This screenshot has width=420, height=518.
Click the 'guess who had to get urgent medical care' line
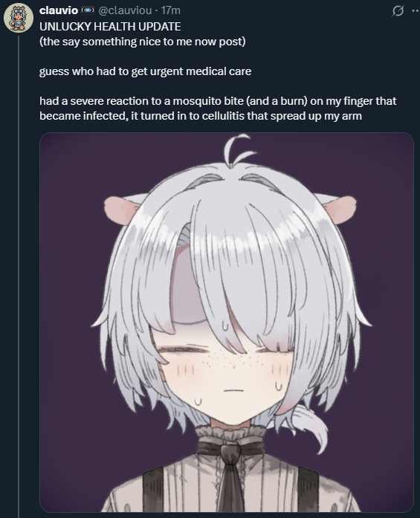[145, 71]
